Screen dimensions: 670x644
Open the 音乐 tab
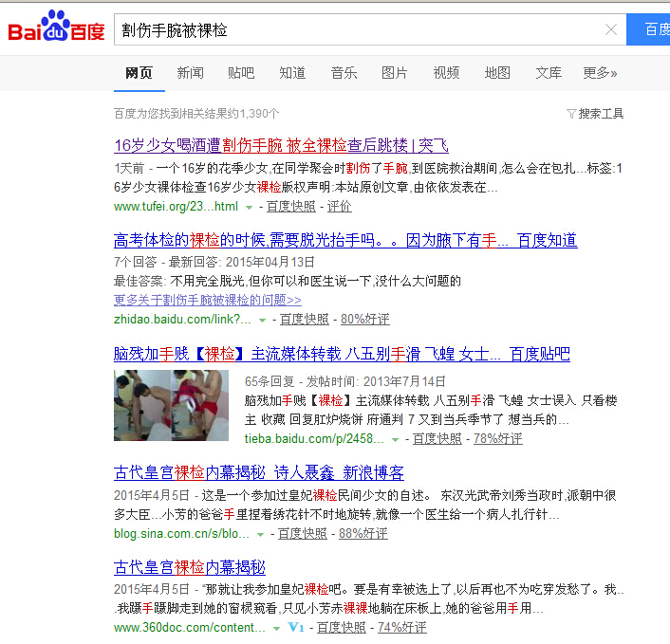(x=344, y=73)
